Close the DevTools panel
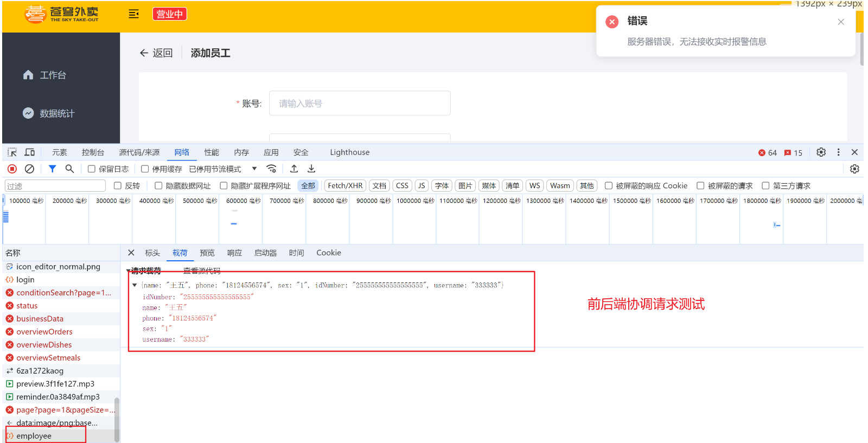868x443 pixels. 854,152
